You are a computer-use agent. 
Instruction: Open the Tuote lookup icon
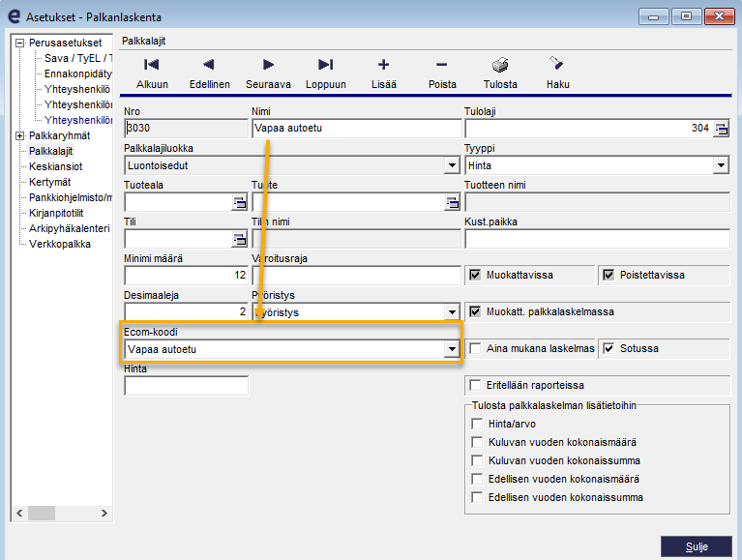(x=453, y=202)
